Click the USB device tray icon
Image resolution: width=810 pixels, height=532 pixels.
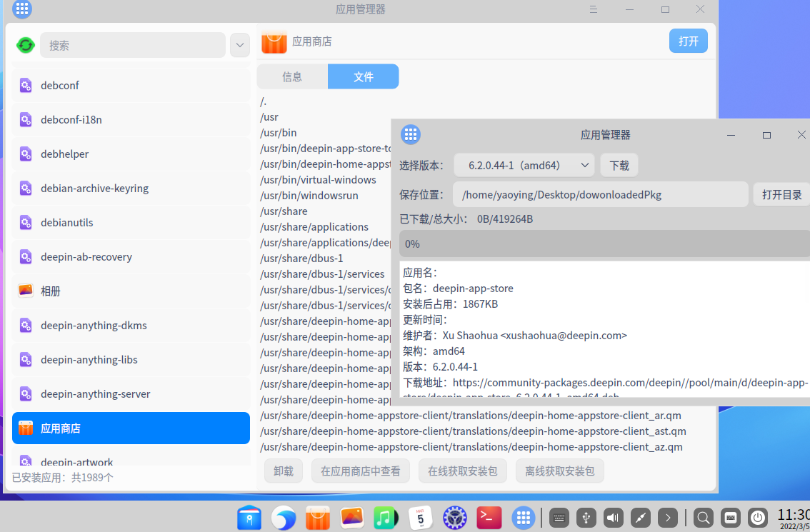tap(586, 518)
